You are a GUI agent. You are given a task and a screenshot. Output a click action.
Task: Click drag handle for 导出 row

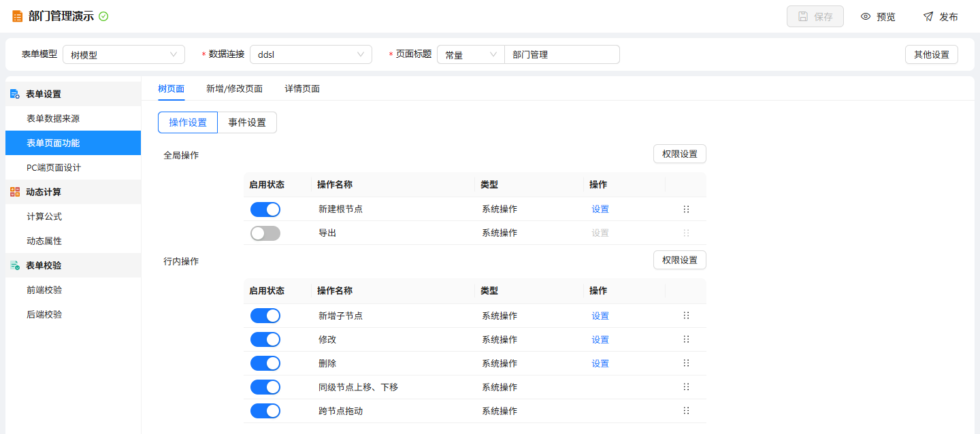[686, 233]
